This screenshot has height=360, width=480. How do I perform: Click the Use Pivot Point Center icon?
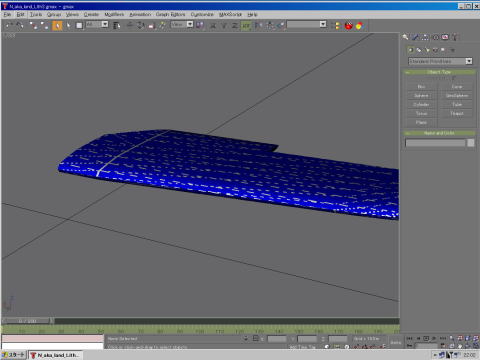(200, 25)
